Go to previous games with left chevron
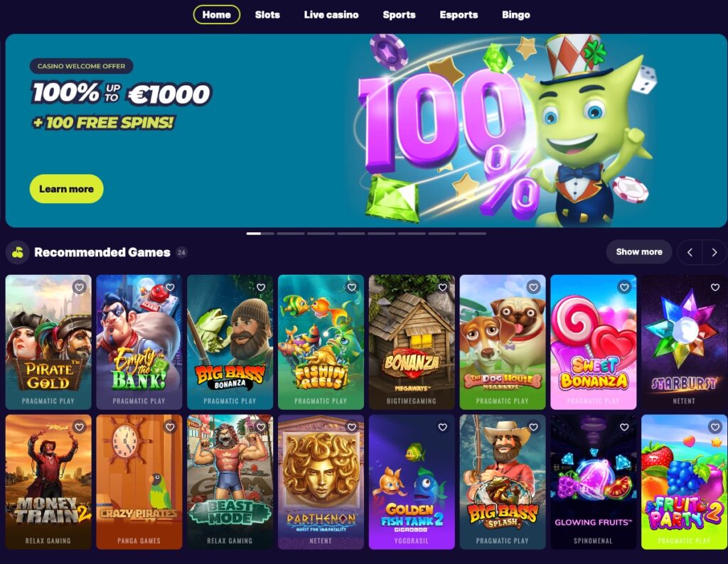728x564 pixels. click(x=690, y=252)
